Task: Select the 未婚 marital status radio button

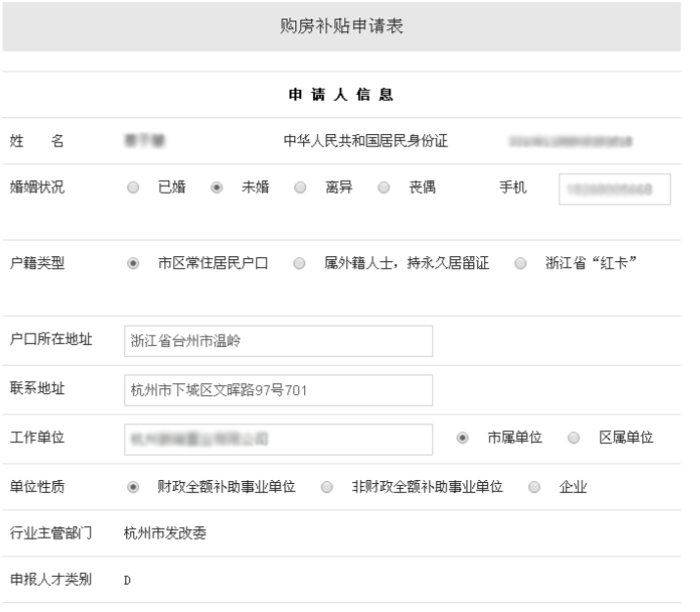Action: [216, 187]
